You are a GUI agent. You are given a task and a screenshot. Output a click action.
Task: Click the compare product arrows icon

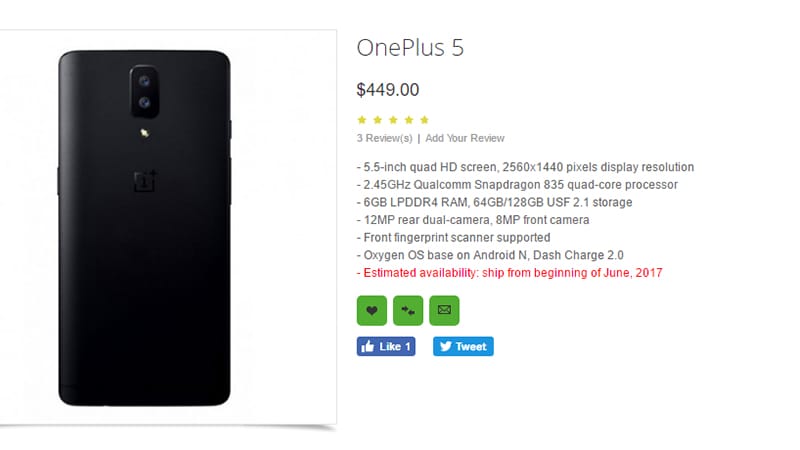(408, 310)
